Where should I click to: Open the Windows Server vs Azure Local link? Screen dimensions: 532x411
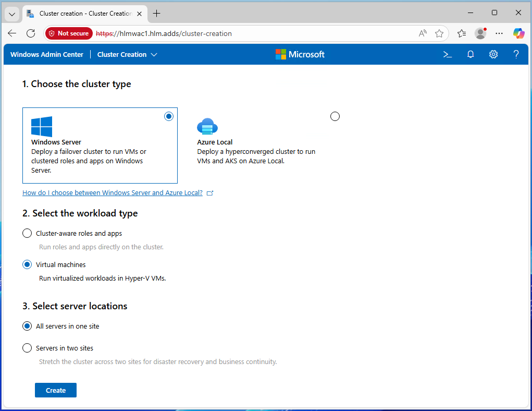tap(113, 192)
